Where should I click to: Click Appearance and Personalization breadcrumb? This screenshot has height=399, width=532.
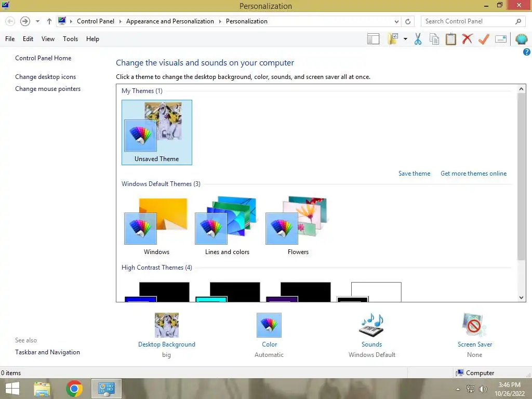coord(170,21)
